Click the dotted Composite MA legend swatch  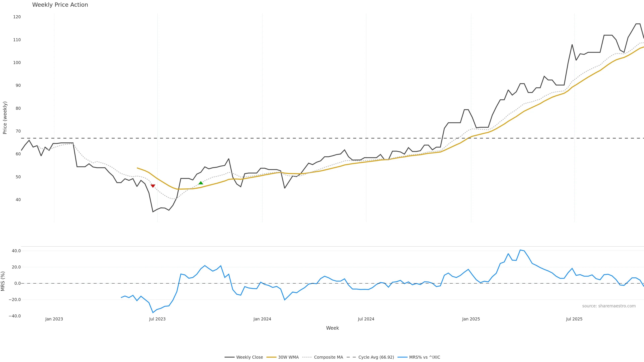(307, 357)
